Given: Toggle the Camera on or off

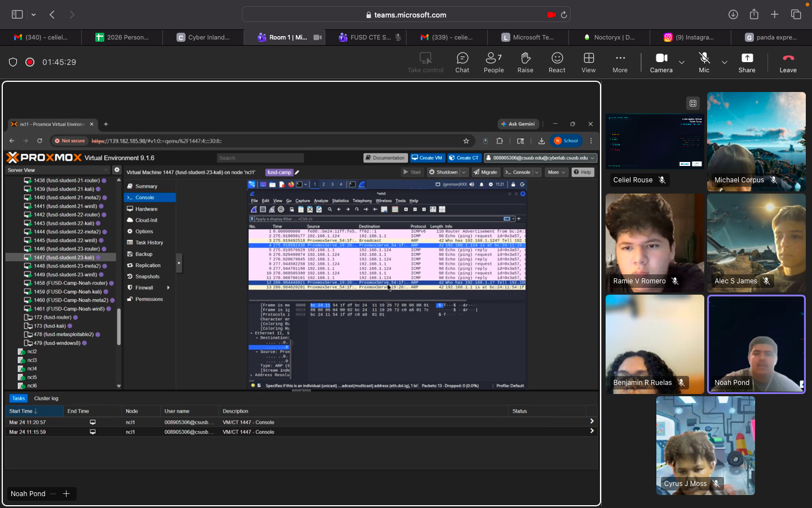Looking at the screenshot, I should (661, 62).
